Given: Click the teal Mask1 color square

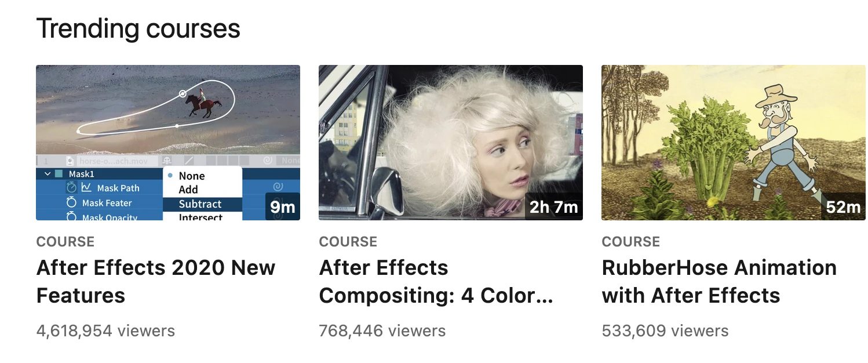Looking at the screenshot, I should point(59,174).
